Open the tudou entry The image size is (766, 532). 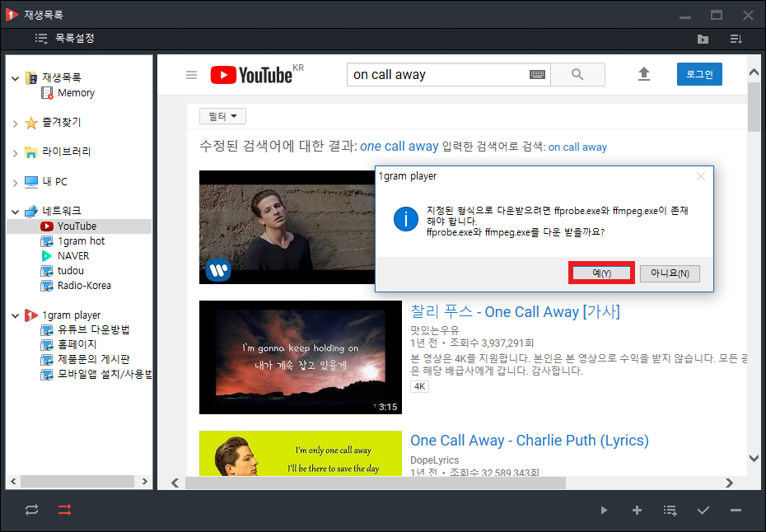tap(70, 270)
